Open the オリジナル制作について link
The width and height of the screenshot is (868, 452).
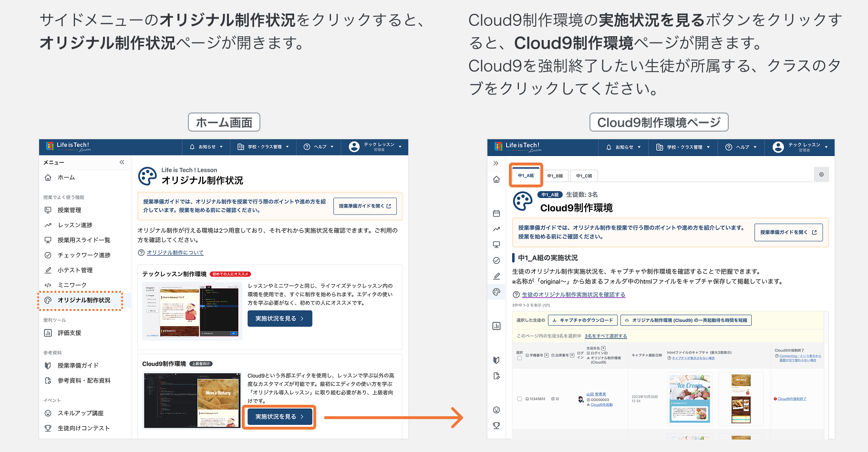tap(175, 253)
